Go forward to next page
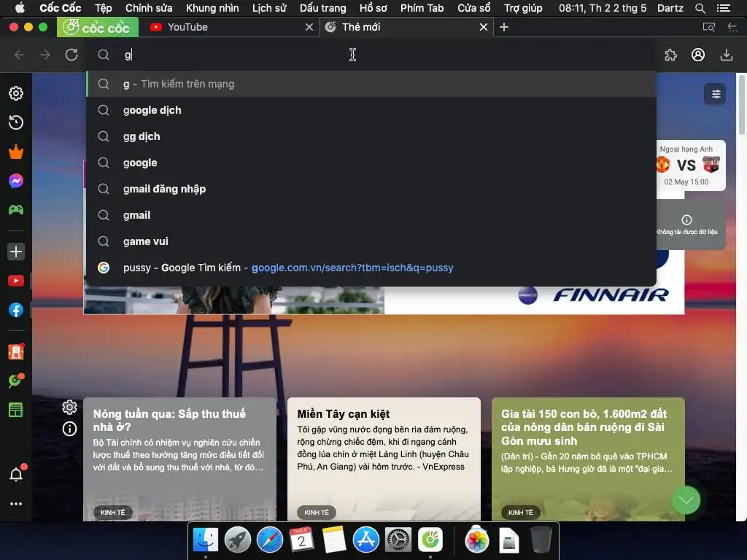The image size is (747, 560). 45,55
